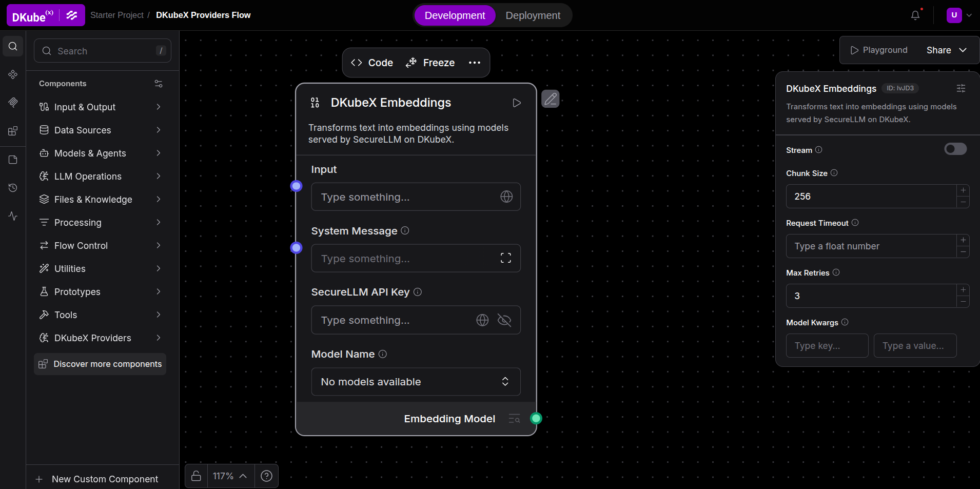This screenshot has width=980, height=489.
Task: Open the Model Name dropdown
Action: tap(416, 382)
